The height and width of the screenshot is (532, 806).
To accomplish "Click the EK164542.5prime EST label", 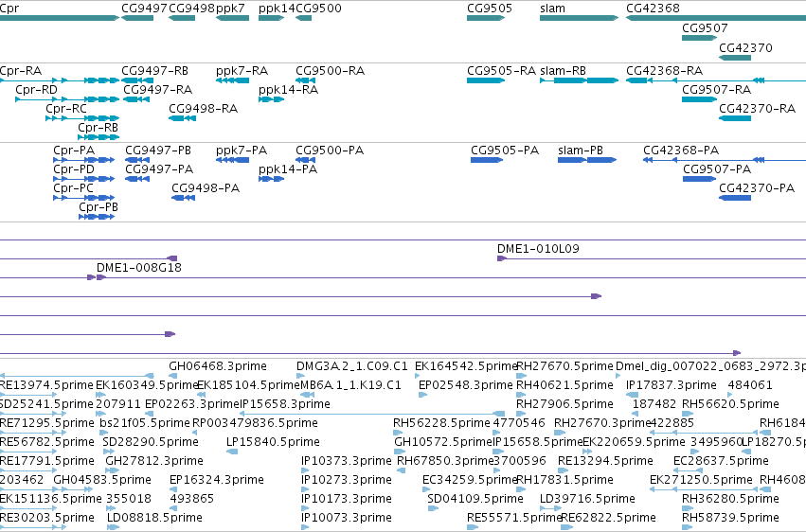I will point(465,366).
